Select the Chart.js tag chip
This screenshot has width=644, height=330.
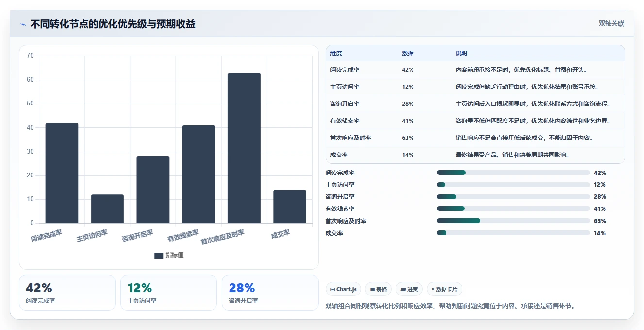[343, 289]
